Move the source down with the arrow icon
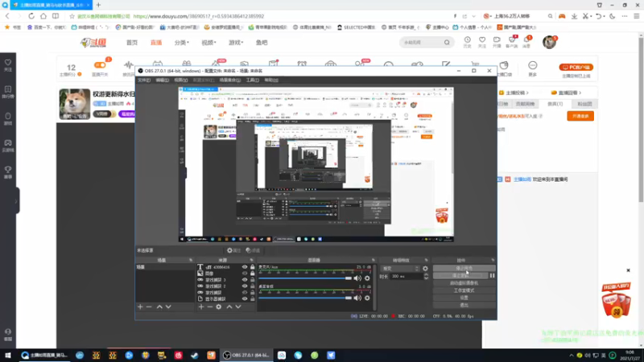The height and width of the screenshot is (362, 644). 238,306
